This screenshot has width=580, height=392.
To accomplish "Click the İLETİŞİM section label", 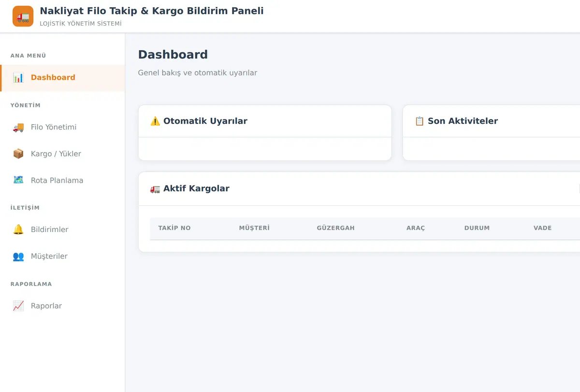I will tap(25, 208).
